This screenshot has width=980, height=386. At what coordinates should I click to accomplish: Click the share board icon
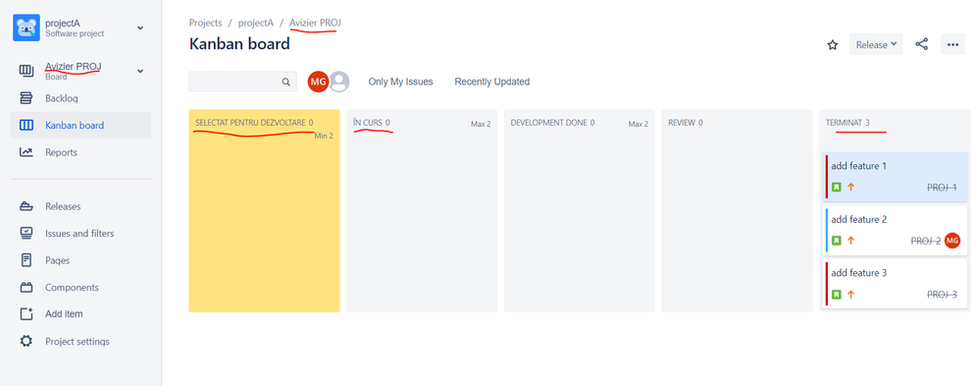point(921,44)
